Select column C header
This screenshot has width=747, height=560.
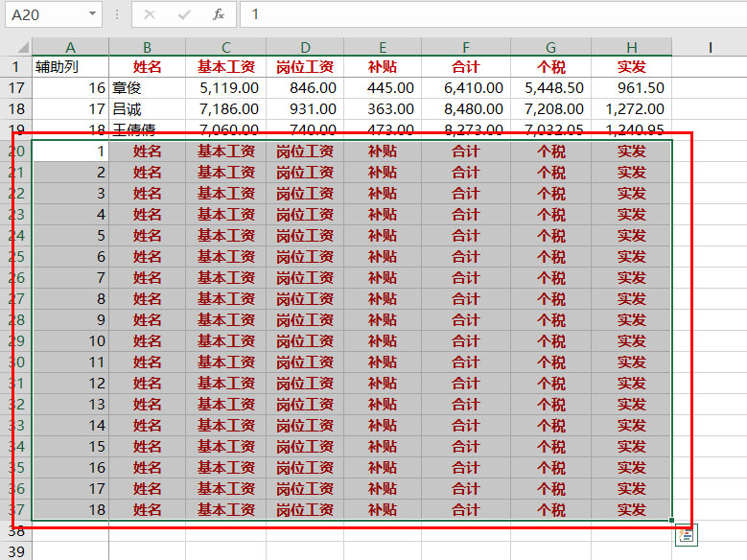(225, 47)
